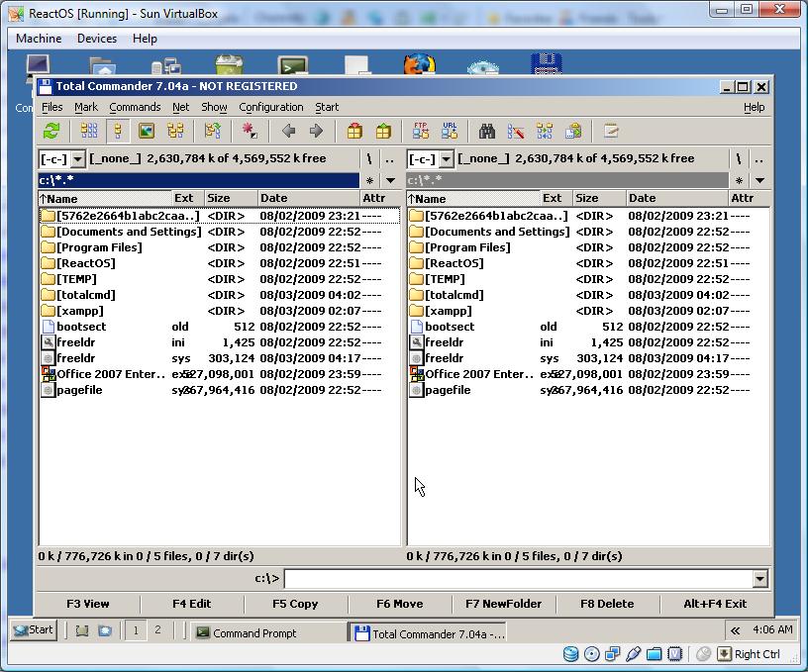
Task: Toggle the Full file details view button
Action: click(x=118, y=131)
